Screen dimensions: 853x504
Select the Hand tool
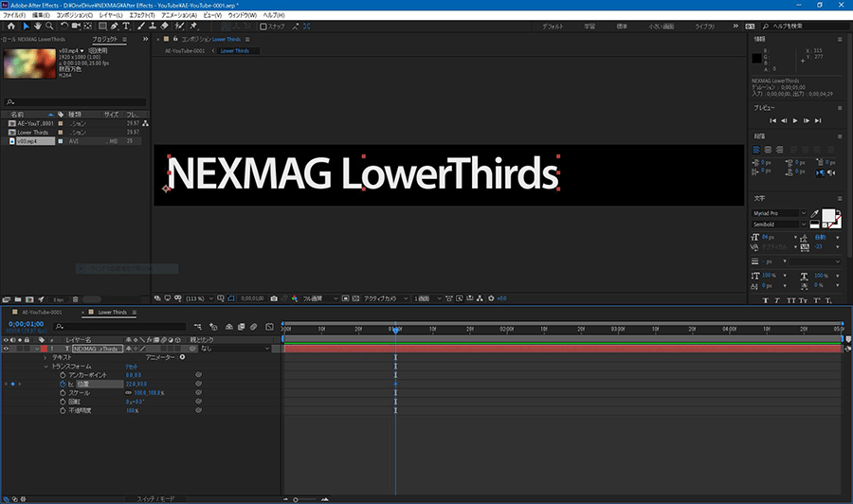[x=38, y=26]
